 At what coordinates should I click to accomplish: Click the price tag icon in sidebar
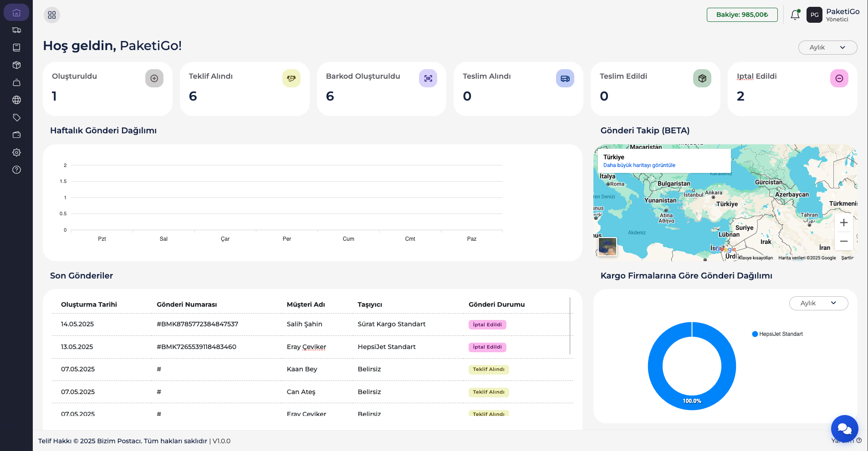(x=16, y=117)
